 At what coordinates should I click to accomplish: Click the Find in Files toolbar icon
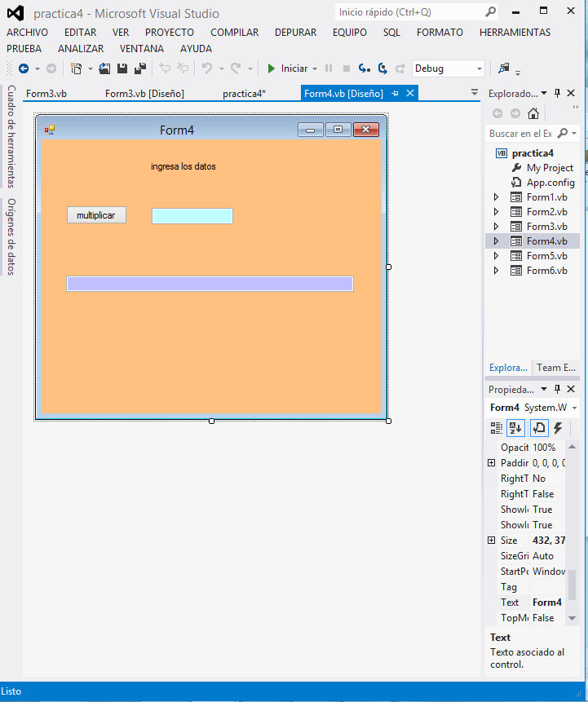(x=504, y=68)
